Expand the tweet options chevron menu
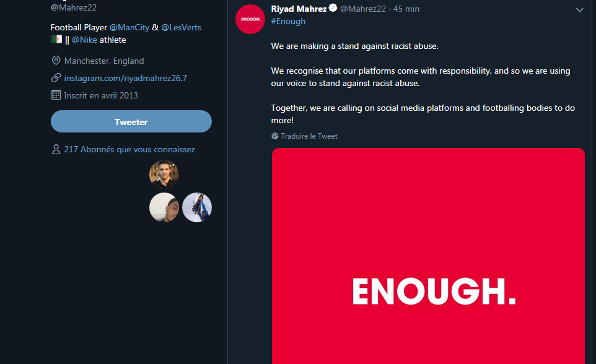Image resolution: width=596 pixels, height=364 pixels. [x=579, y=10]
